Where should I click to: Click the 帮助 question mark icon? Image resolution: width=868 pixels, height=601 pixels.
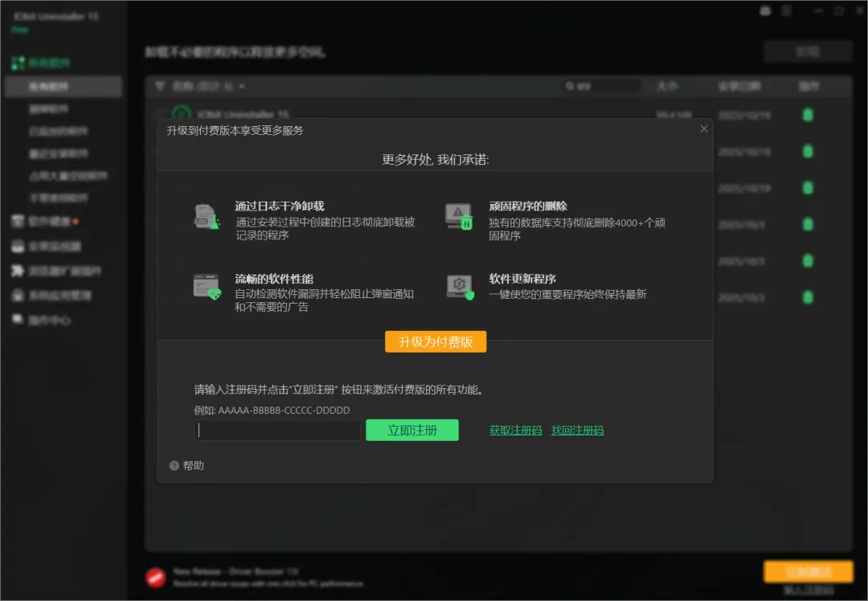(x=174, y=465)
